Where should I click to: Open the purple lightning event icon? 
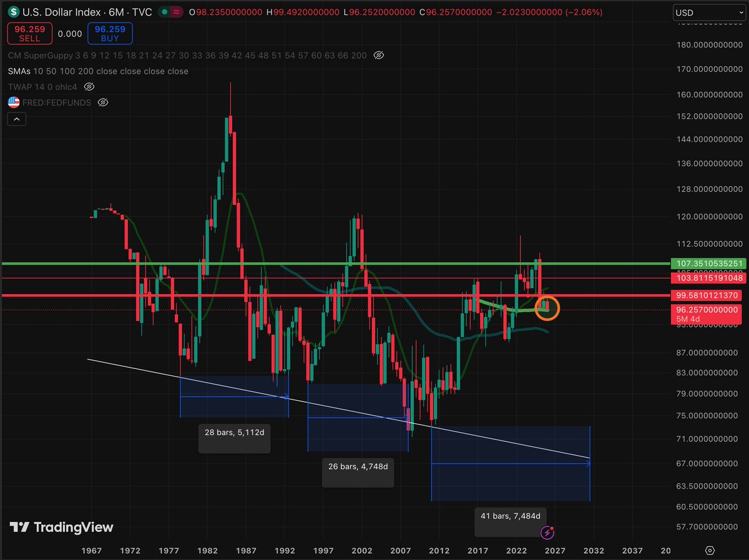(547, 532)
